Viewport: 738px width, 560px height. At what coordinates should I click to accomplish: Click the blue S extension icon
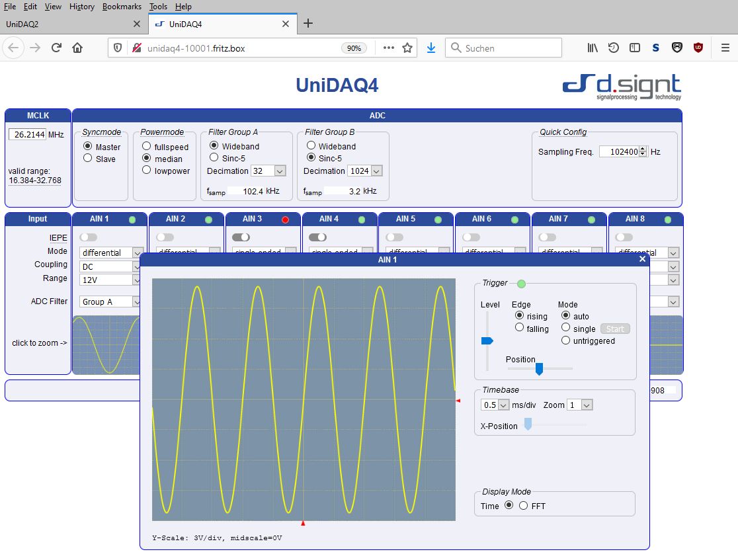pos(655,48)
